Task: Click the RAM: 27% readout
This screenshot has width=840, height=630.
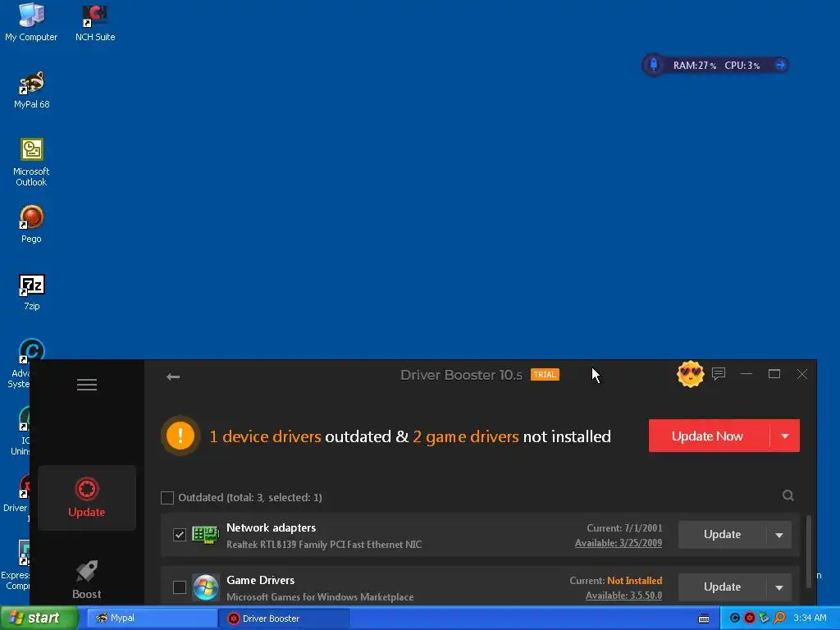Action: point(694,66)
